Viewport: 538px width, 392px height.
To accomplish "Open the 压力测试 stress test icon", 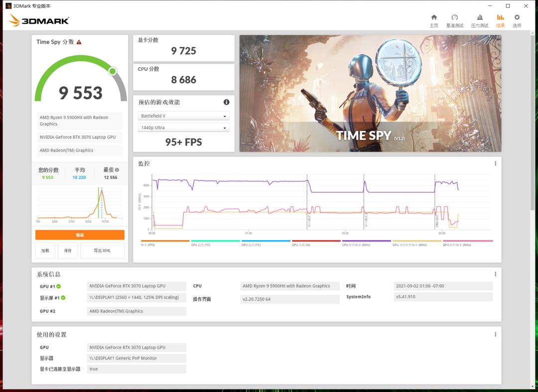I will [479, 18].
